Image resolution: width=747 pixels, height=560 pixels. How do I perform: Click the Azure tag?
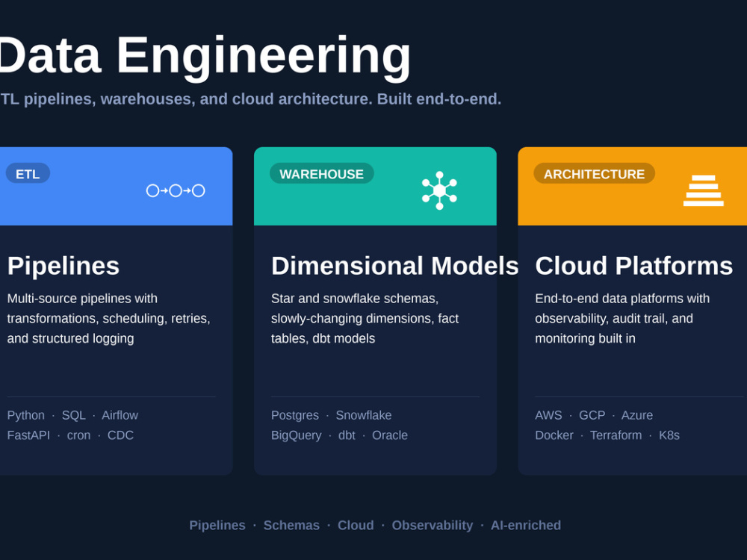[x=637, y=415]
